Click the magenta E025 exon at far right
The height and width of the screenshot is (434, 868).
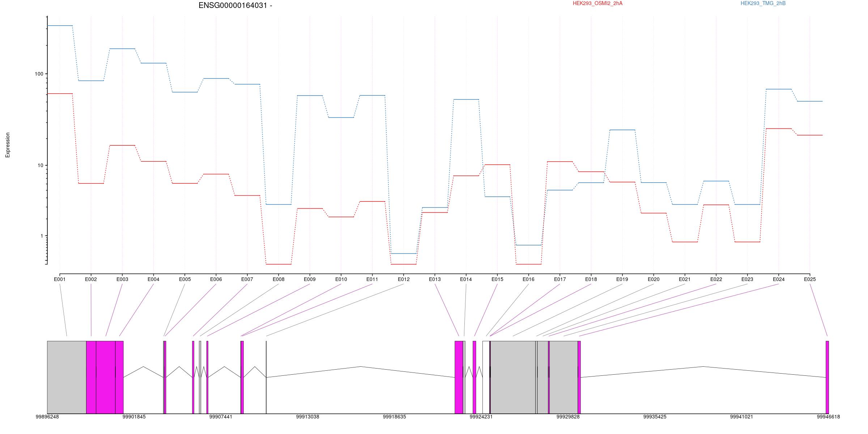[827, 377]
